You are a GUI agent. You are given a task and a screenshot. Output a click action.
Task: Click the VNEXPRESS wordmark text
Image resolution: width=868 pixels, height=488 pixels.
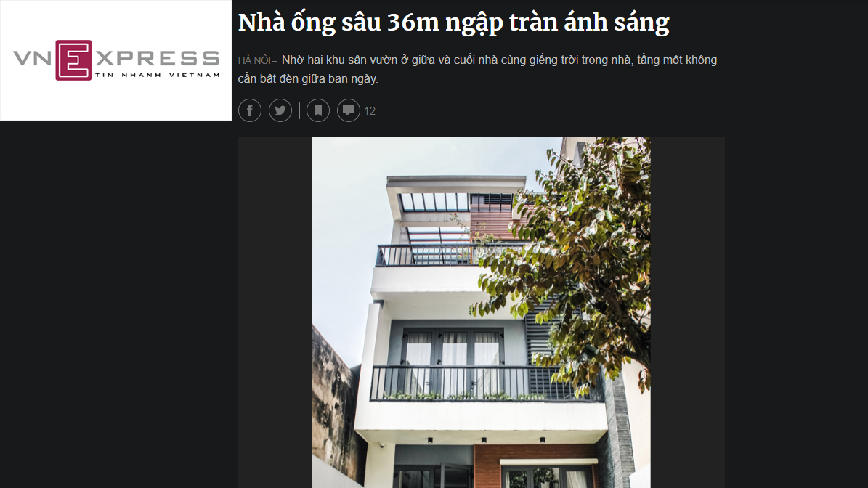(116, 58)
